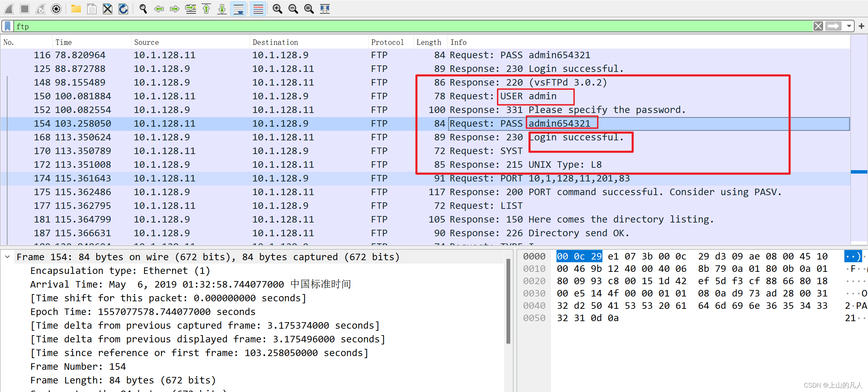Viewport: 868px width, 392px height.
Task: Start capturing packets with the shark fin icon
Action: (9, 9)
